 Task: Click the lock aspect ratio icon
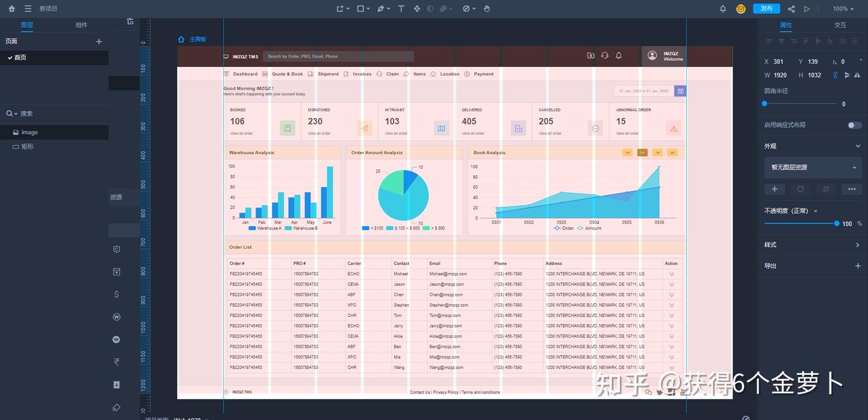tap(835, 75)
